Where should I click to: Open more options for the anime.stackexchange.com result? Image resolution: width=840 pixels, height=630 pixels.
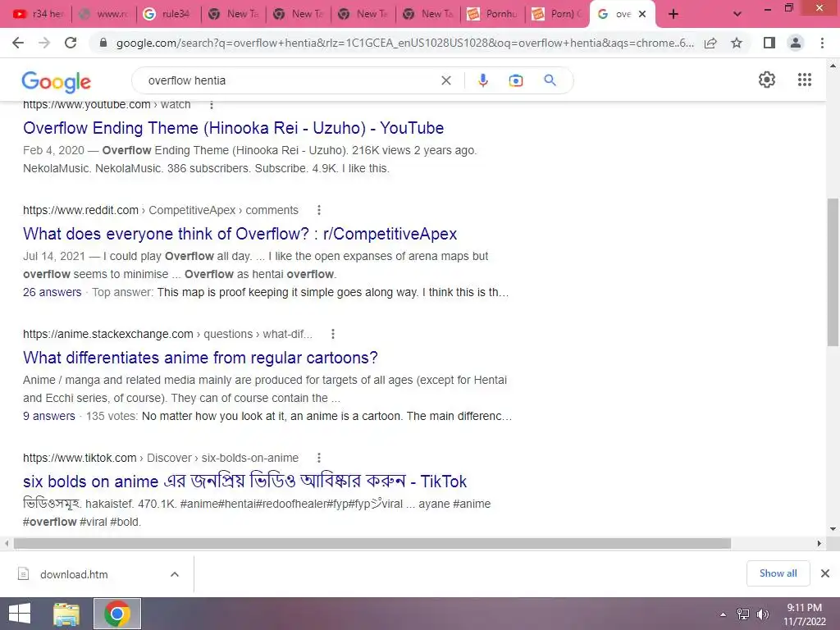click(x=333, y=334)
